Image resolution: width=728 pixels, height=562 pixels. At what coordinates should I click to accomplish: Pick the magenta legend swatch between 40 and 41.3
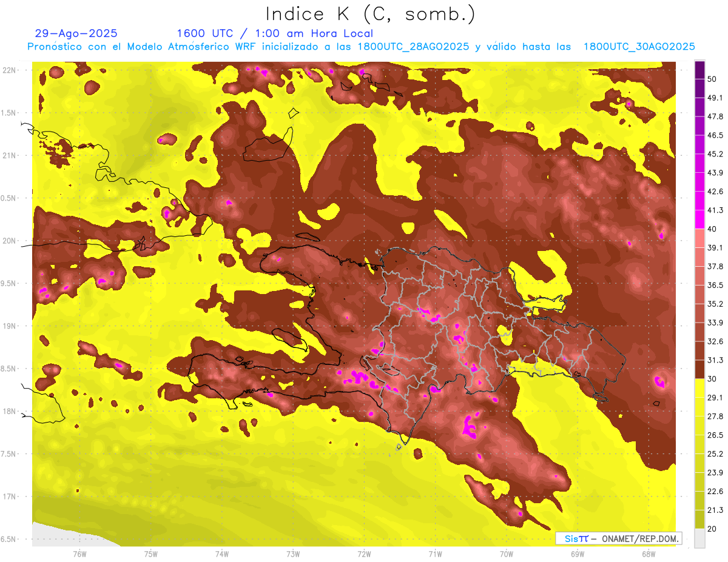pyautogui.click(x=699, y=219)
